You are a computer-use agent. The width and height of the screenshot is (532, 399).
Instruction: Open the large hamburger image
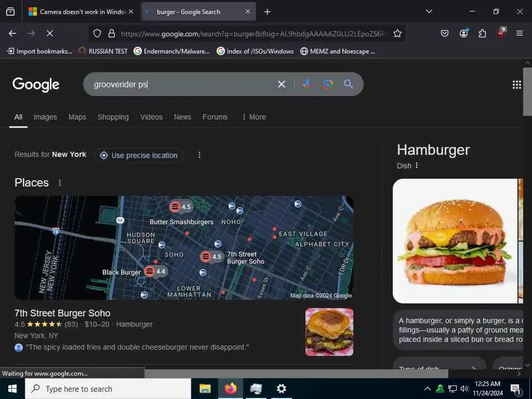[455, 241]
